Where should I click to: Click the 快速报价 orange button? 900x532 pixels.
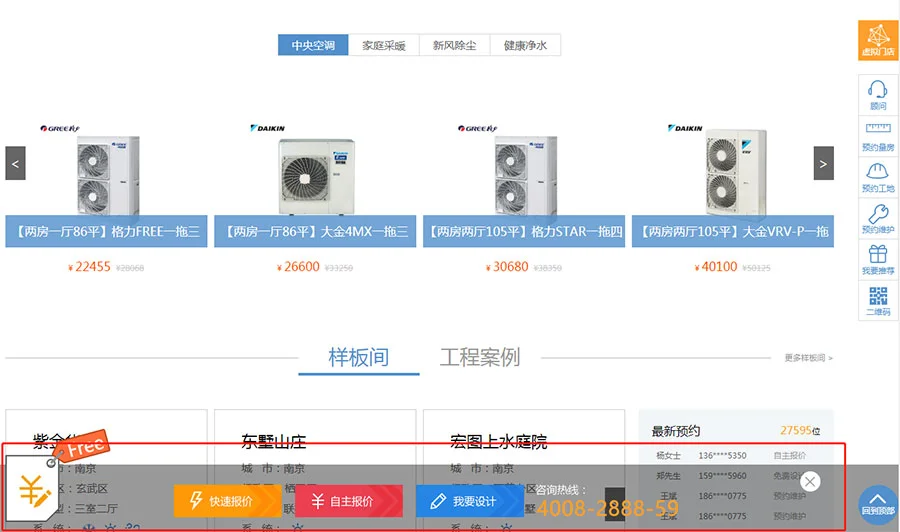pos(227,501)
